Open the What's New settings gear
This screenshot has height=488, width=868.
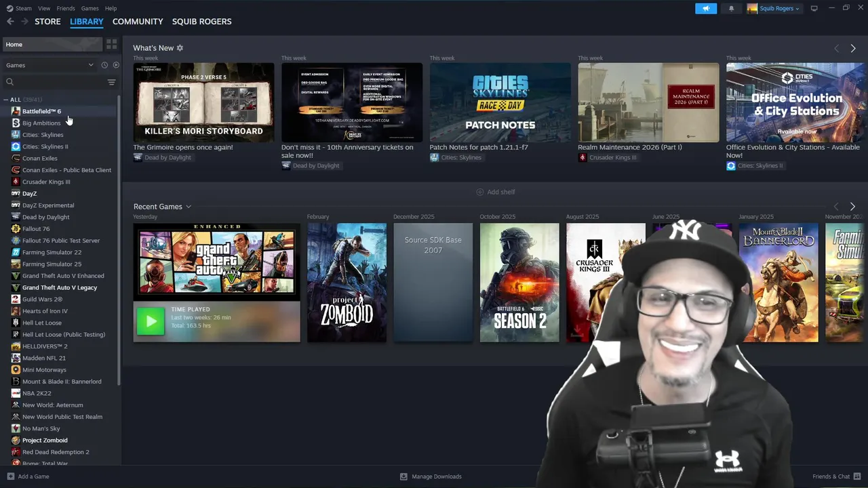pyautogui.click(x=180, y=48)
